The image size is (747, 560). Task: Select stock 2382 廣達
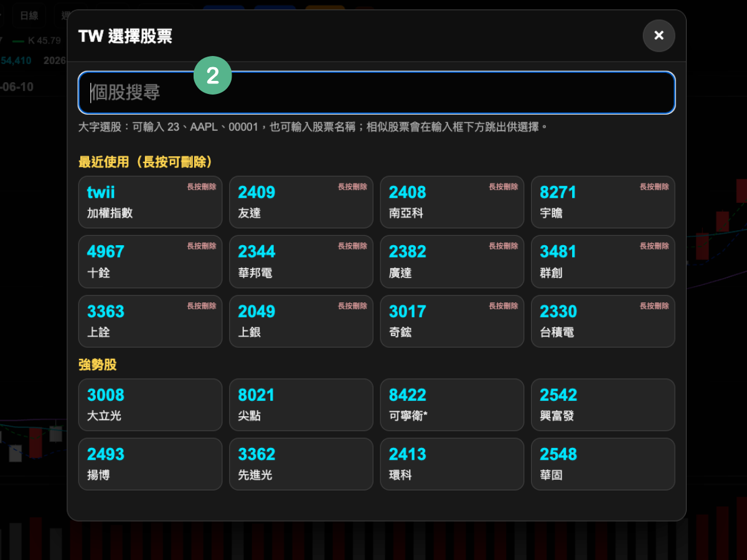tap(452, 262)
